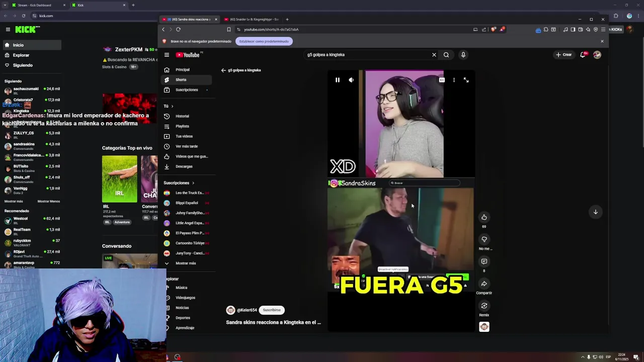Go back in Brave browser
Image resolution: width=644 pixels, height=362 pixels.
163,30
